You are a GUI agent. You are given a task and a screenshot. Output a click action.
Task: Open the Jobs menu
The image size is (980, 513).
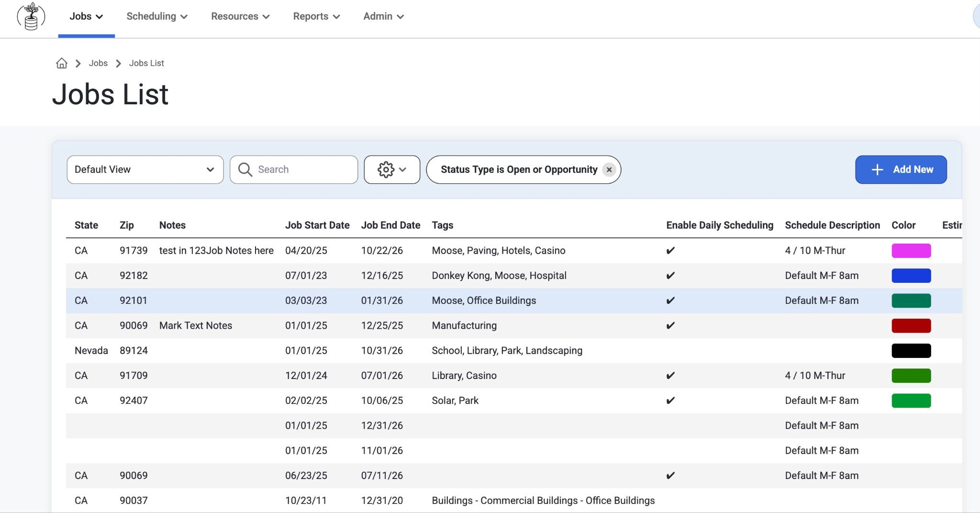tap(86, 16)
